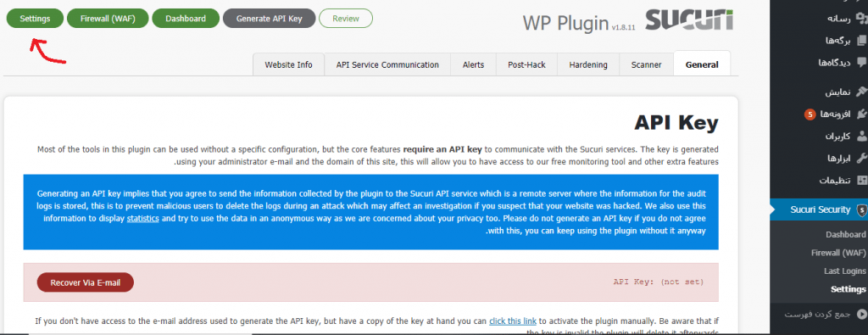This screenshot has height=335, width=868.
Task: Click the 'WP Plugin' title text
Action: [565, 22]
